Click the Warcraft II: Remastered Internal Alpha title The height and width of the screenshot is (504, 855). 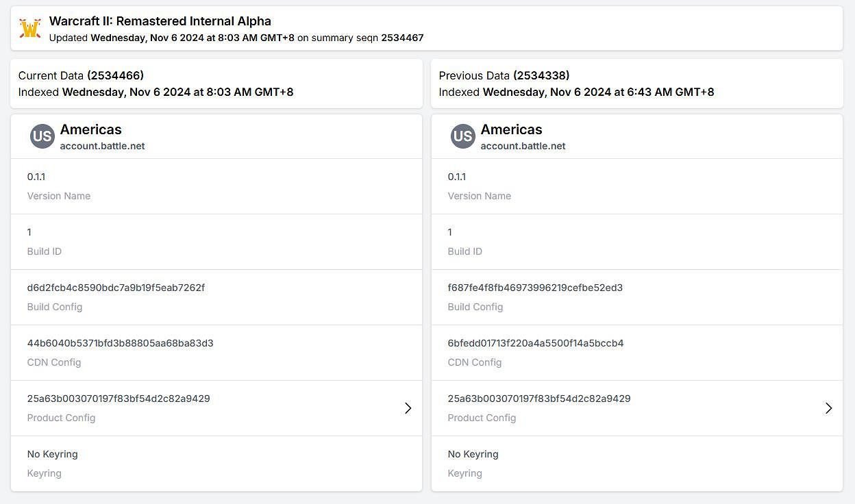[x=160, y=21]
